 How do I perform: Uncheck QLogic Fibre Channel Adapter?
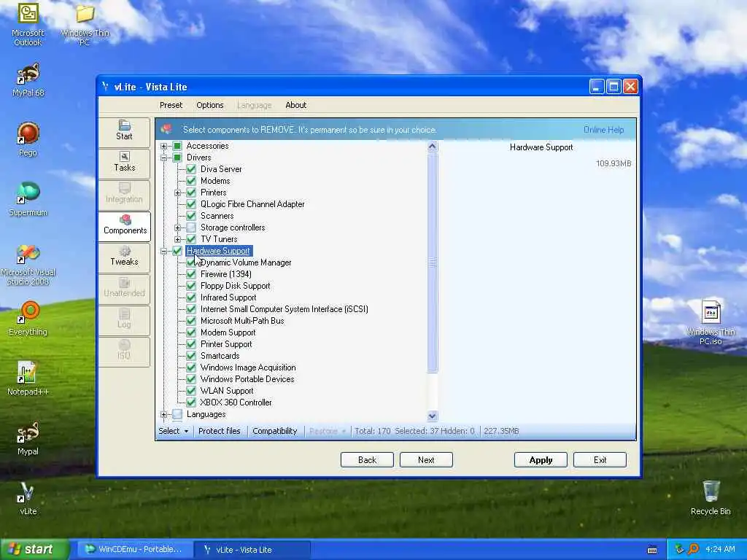191,204
